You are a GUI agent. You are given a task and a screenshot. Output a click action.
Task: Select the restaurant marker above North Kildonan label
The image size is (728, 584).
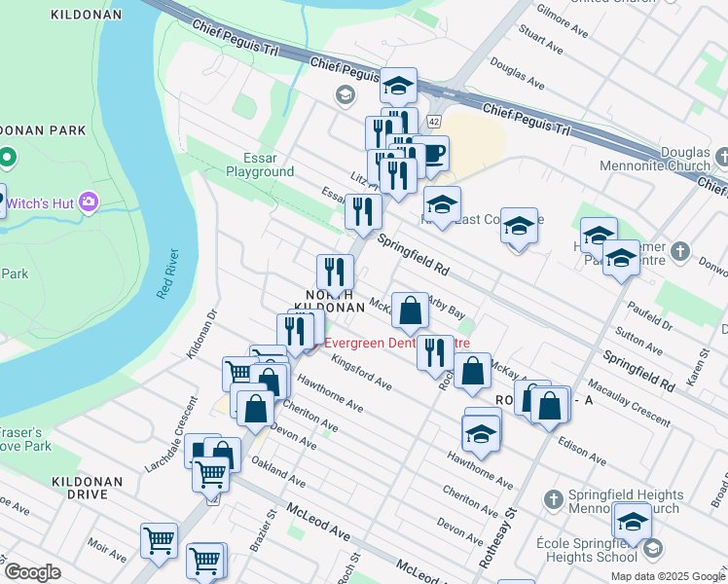point(335,273)
